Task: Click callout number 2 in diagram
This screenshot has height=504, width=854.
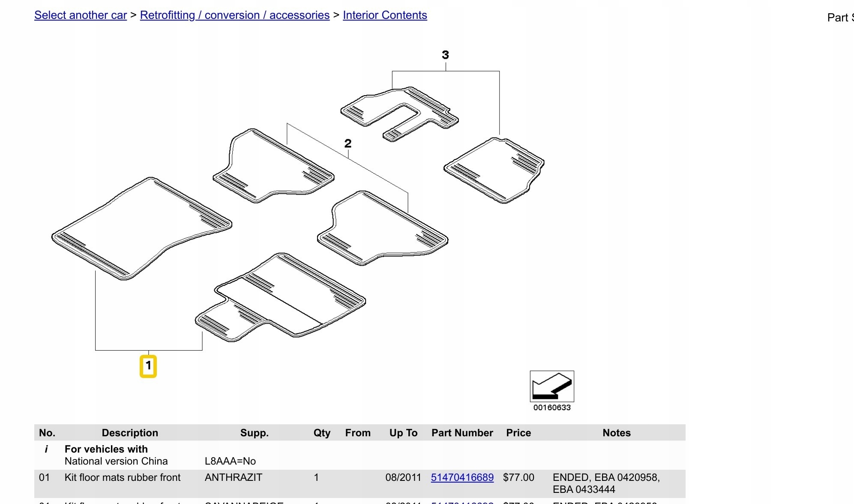Action: click(348, 143)
